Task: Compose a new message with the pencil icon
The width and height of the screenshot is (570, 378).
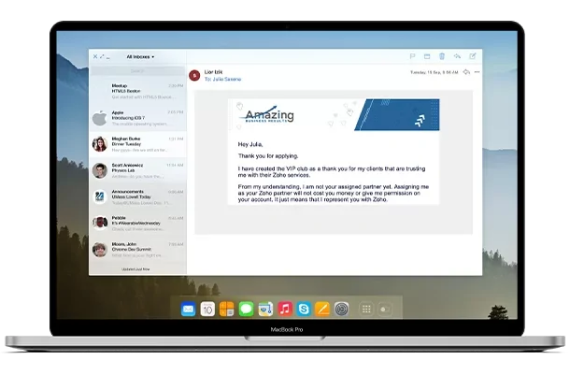Action: (473, 56)
